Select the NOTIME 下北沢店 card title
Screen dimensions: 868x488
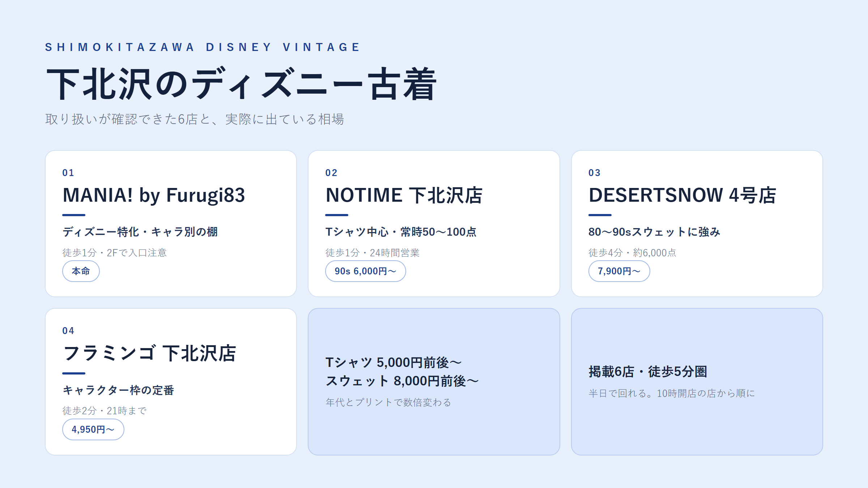[x=404, y=196]
